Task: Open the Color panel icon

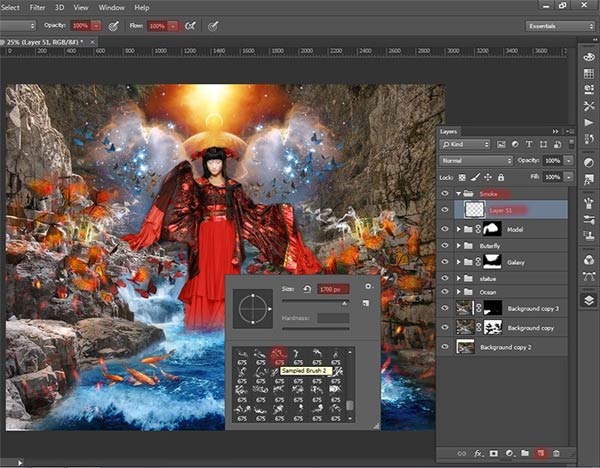Action: coord(589,57)
